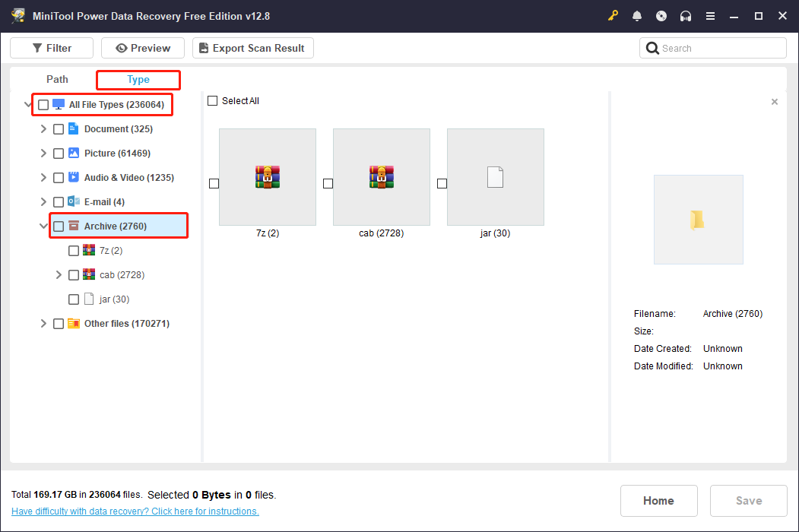The image size is (799, 532).
Task: Open notifications via the bell icon
Action: 637,15
